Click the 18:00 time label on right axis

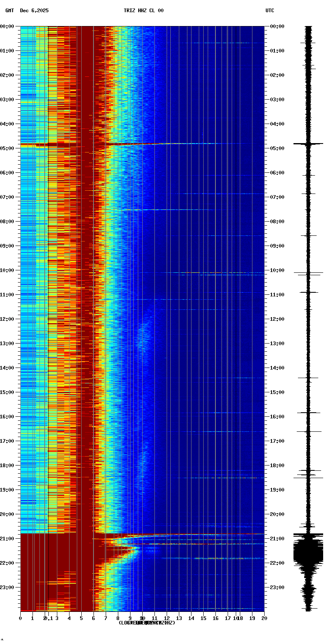click(x=277, y=466)
